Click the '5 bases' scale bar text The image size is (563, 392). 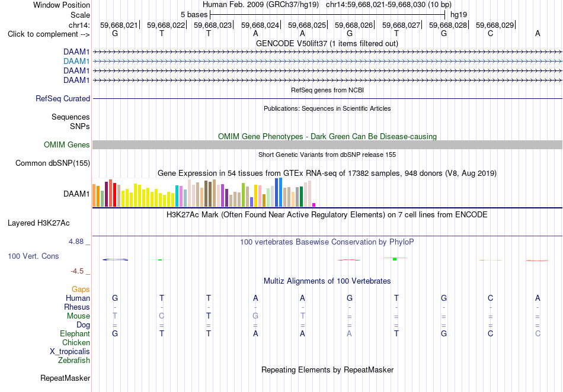click(194, 15)
